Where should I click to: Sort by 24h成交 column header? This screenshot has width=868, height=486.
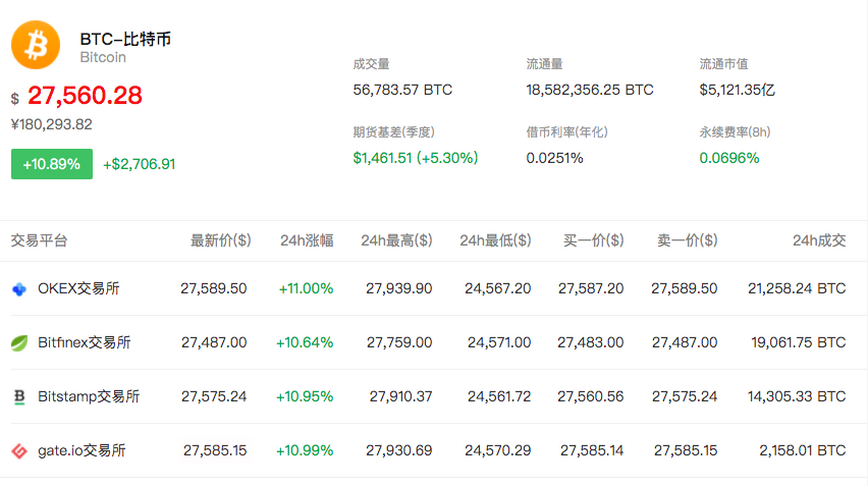(x=819, y=241)
